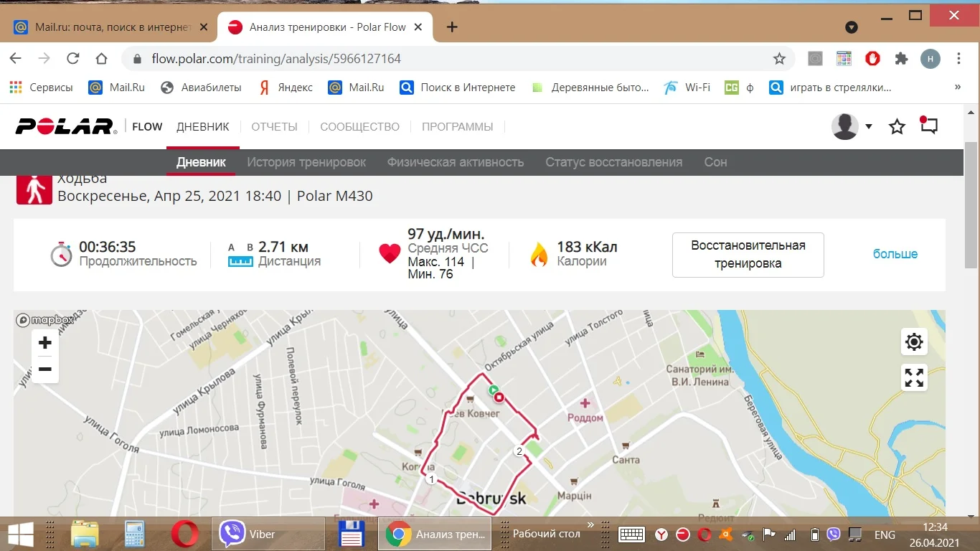The height and width of the screenshot is (551, 980).
Task: Bookmark this page with the star
Action: pyautogui.click(x=779, y=59)
